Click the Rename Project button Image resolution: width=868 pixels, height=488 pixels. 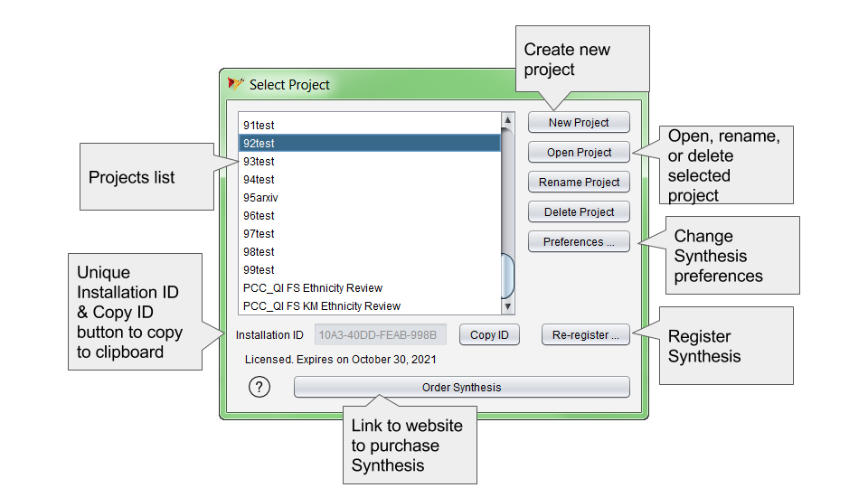pyautogui.click(x=579, y=183)
